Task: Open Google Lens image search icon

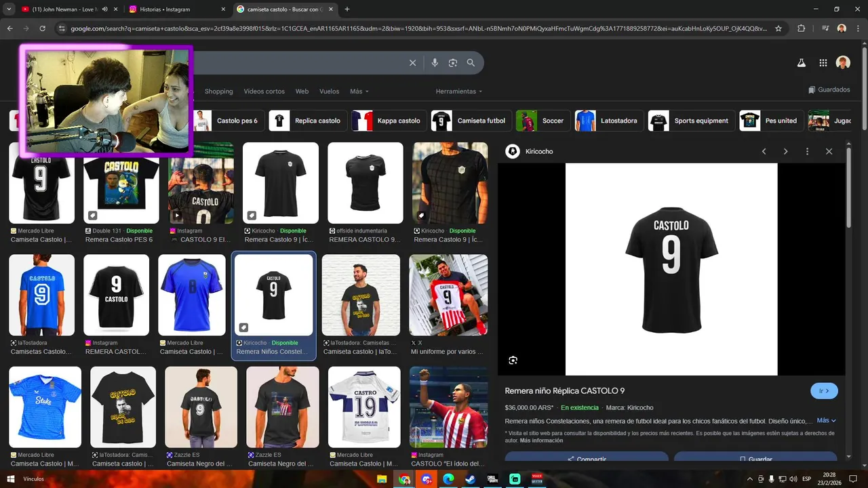Action: coord(453,63)
